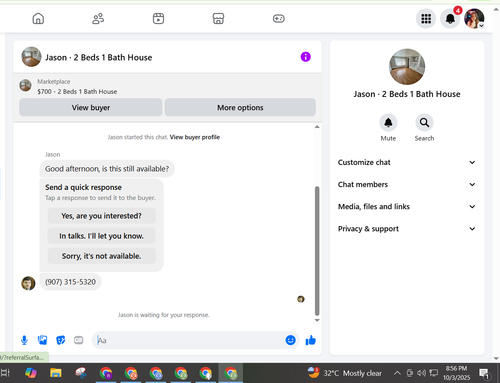Viewport: 500px width, 383px height.
Task: Open the weather widget '32°C Mostly clear'
Action: (x=344, y=373)
